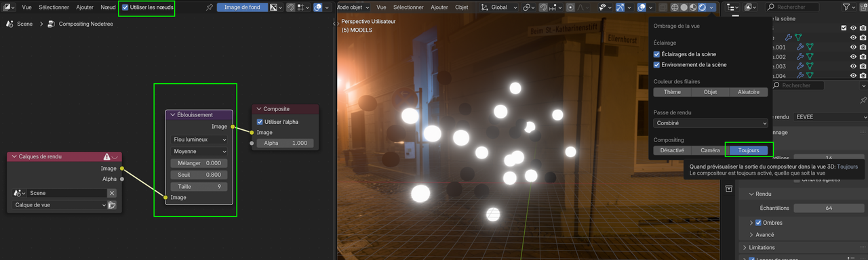Open the backdrop channels dropdown next to Image de fond

[x=276, y=7]
